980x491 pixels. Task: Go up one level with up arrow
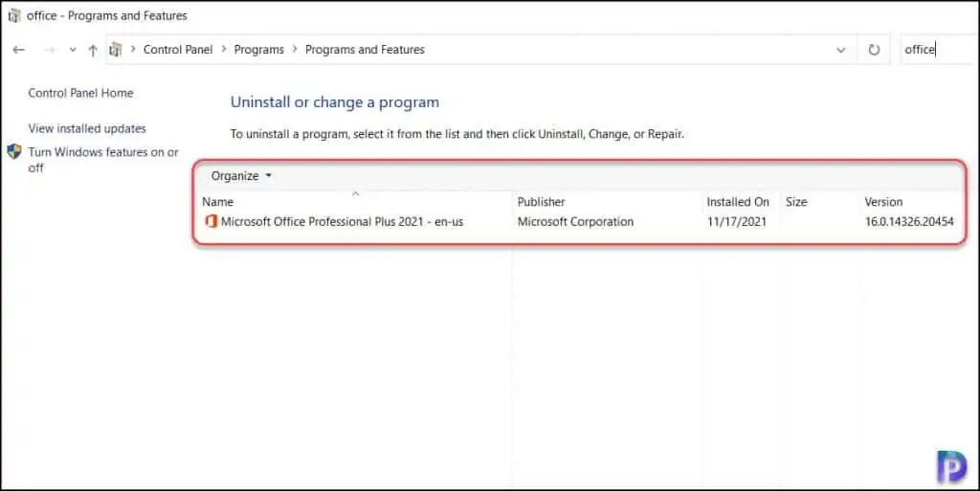[x=93, y=50]
